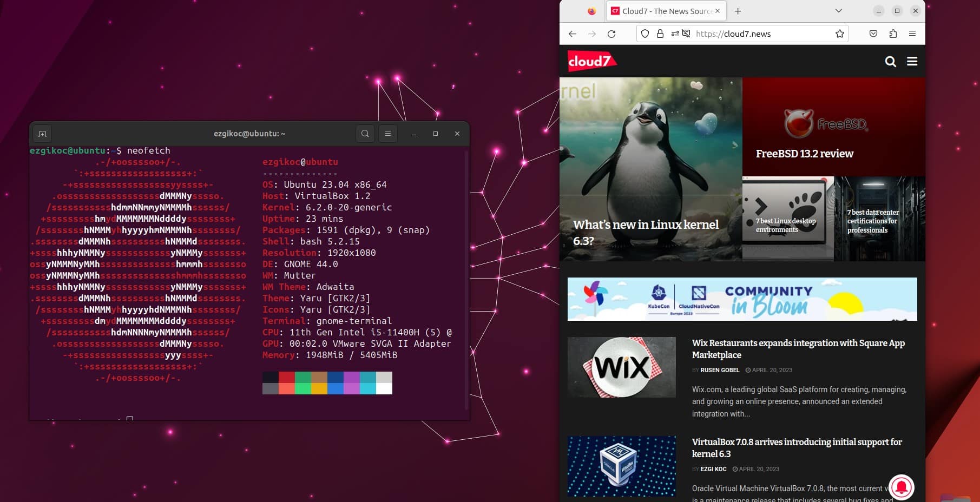Bookmark the page with the star icon
980x502 pixels.
click(x=839, y=34)
